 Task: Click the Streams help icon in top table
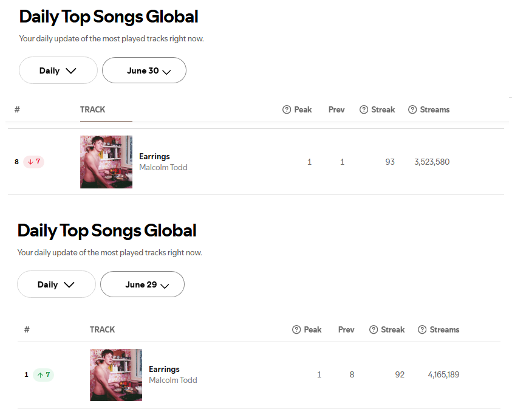point(412,109)
